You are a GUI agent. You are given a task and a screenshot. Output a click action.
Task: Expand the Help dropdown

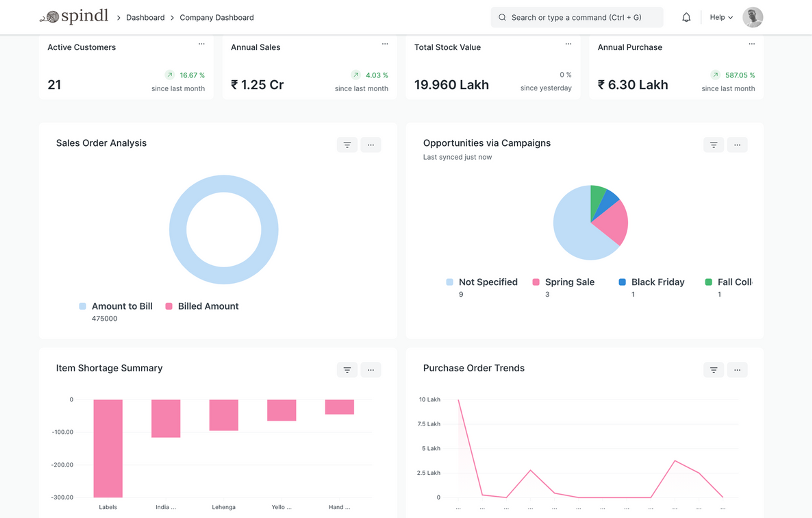tap(721, 17)
